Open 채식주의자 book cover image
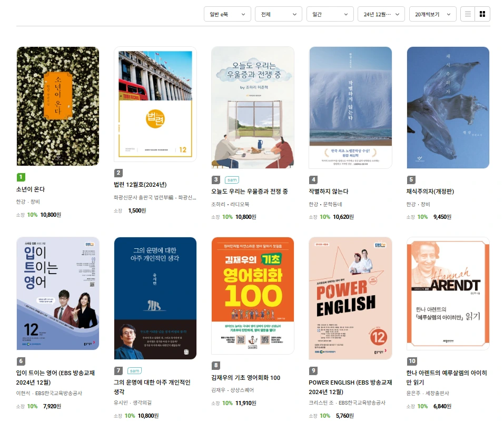The image size is (504, 423). [x=448, y=108]
